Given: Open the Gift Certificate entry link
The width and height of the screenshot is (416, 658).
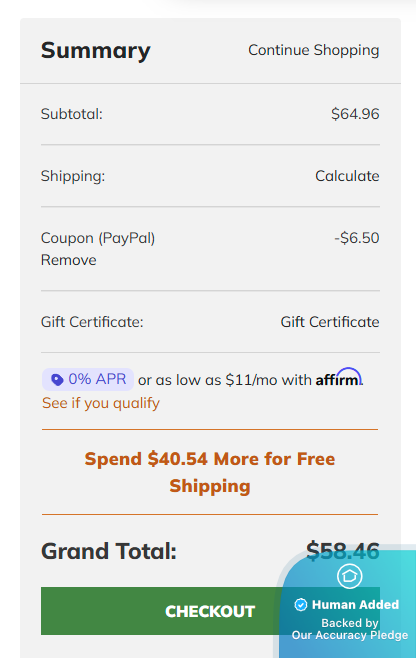Looking at the screenshot, I should [x=330, y=322].
